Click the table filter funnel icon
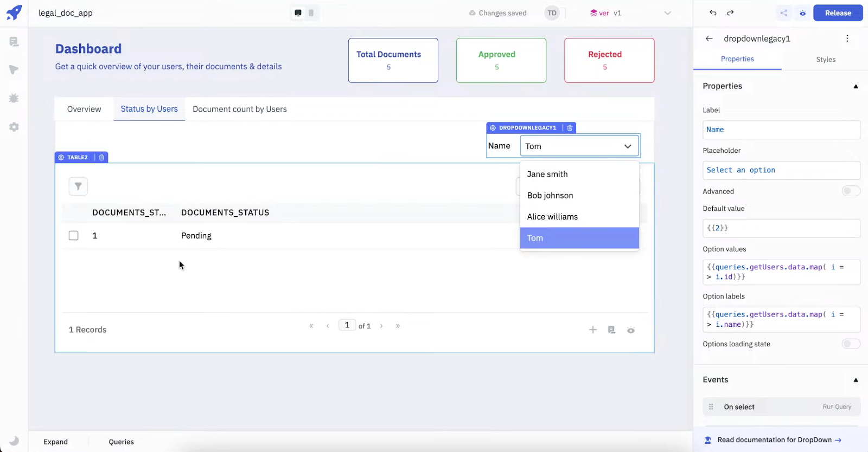 78,186
